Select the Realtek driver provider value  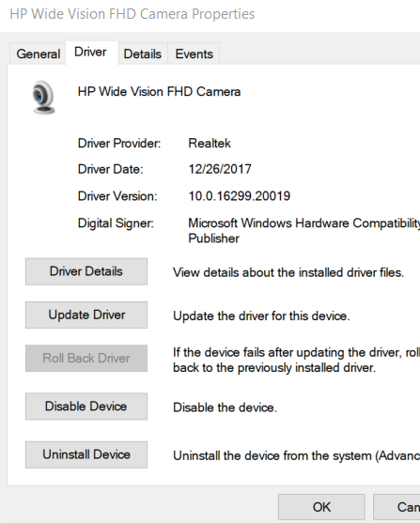(210, 144)
